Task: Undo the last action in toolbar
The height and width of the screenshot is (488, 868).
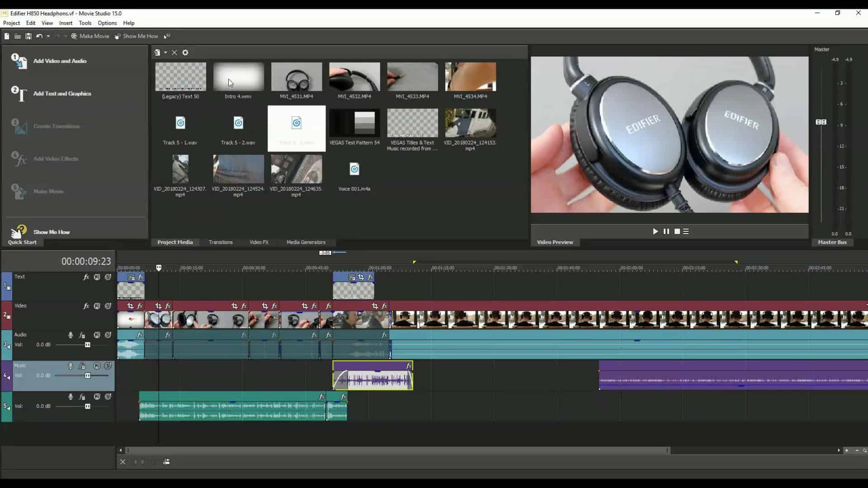Action: coord(39,36)
